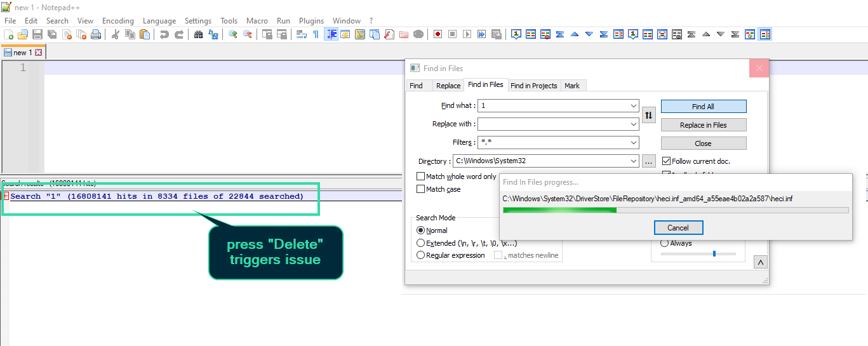
Task: Click the Undo arrow icon
Action: [164, 34]
